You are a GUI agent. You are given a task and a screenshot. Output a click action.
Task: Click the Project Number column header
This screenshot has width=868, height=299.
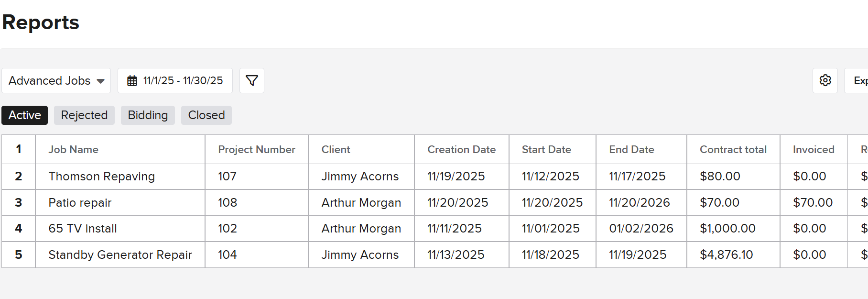[x=256, y=150]
